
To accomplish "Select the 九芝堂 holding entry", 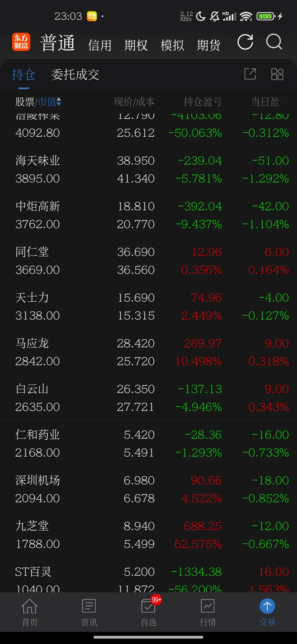I will point(148,534).
